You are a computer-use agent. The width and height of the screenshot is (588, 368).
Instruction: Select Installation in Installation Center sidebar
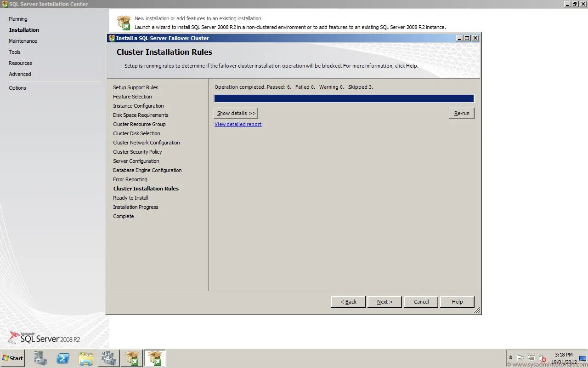[x=24, y=30]
